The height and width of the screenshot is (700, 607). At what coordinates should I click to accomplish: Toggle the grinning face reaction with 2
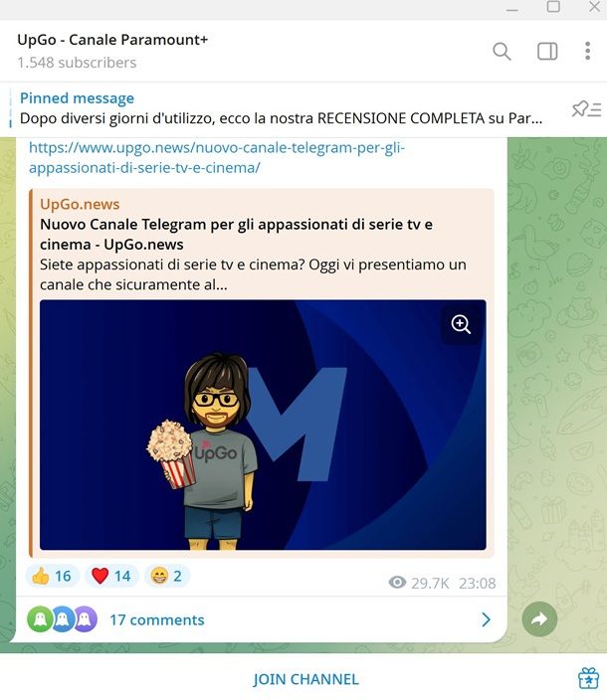click(x=166, y=576)
